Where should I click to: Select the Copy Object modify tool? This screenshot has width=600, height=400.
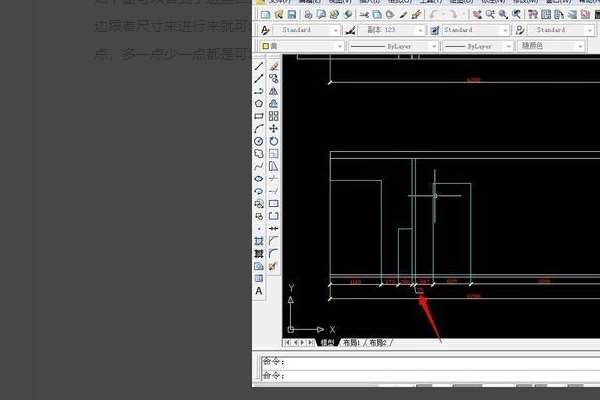point(273,78)
